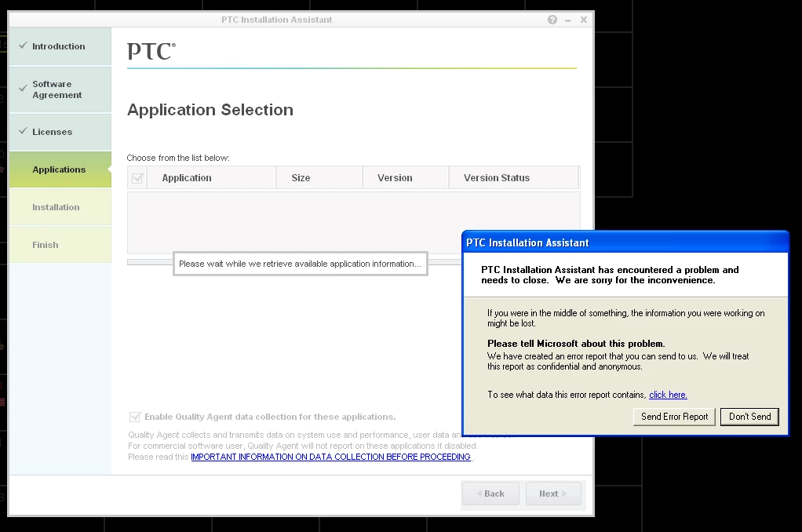
Task: Go to the Introduction step
Action: (x=60, y=46)
